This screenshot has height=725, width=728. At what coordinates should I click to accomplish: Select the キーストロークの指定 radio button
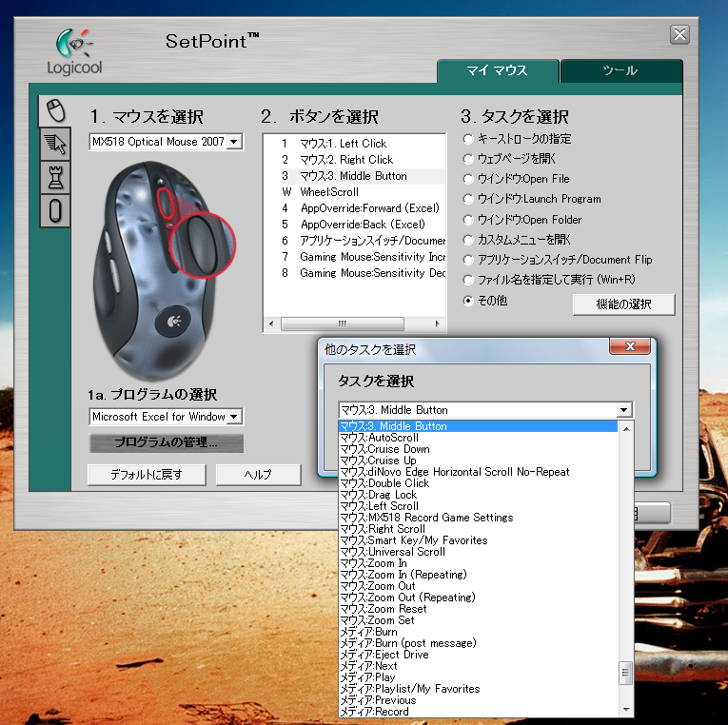point(468,138)
